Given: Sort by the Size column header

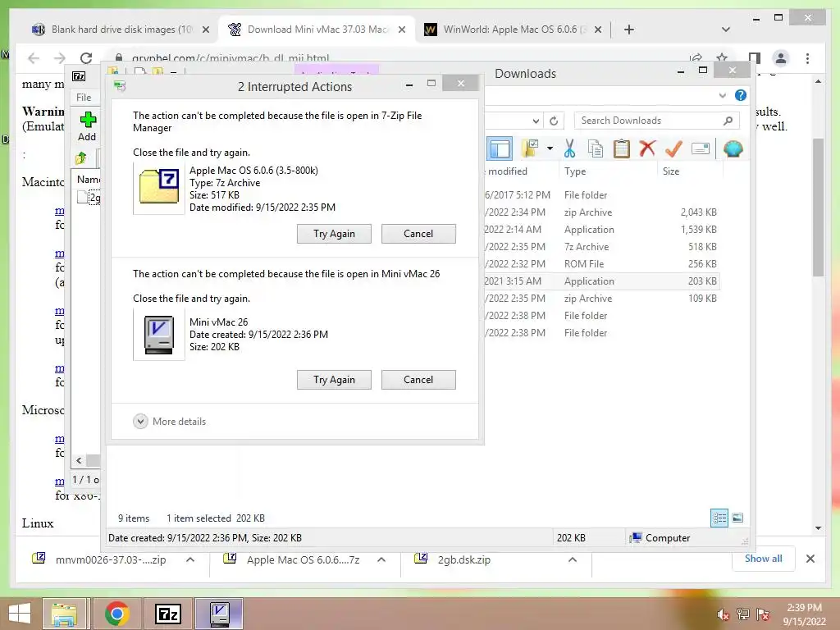Looking at the screenshot, I should pyautogui.click(x=671, y=171).
